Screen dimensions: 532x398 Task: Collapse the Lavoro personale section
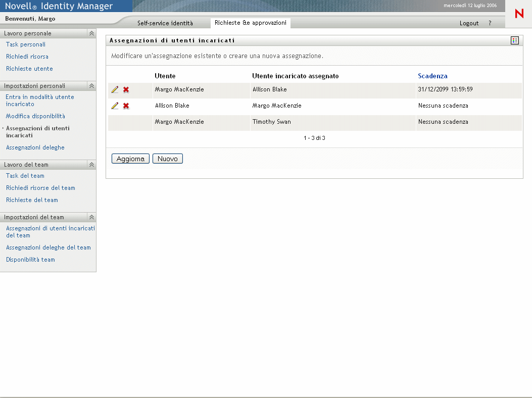click(91, 33)
